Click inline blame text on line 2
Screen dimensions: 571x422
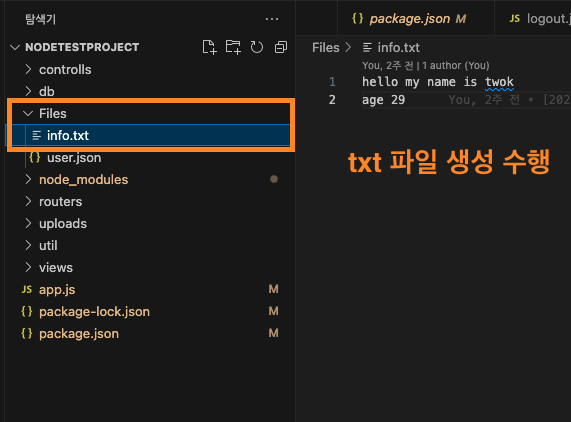click(x=509, y=100)
